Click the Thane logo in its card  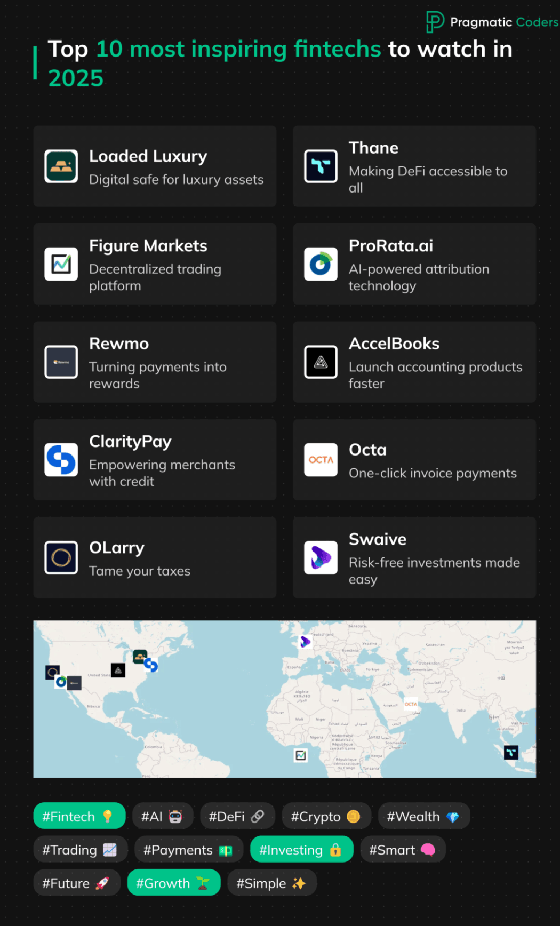pos(321,166)
